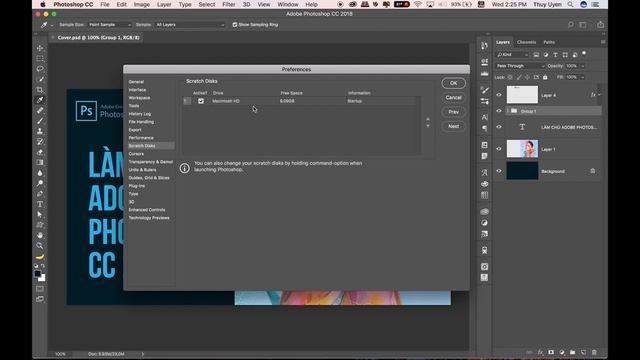This screenshot has width=640, height=360.
Task: Click Cancel in Preferences dialog
Action: pyautogui.click(x=453, y=98)
